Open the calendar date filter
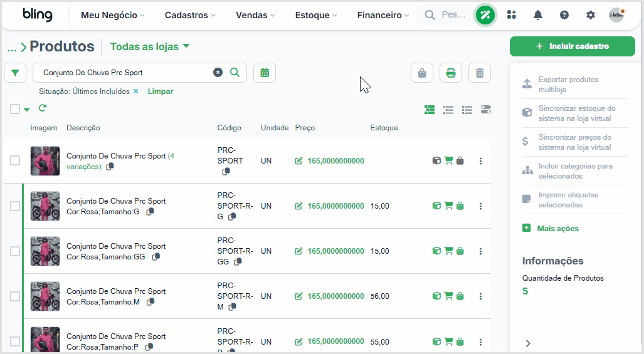644x354 pixels. 265,73
